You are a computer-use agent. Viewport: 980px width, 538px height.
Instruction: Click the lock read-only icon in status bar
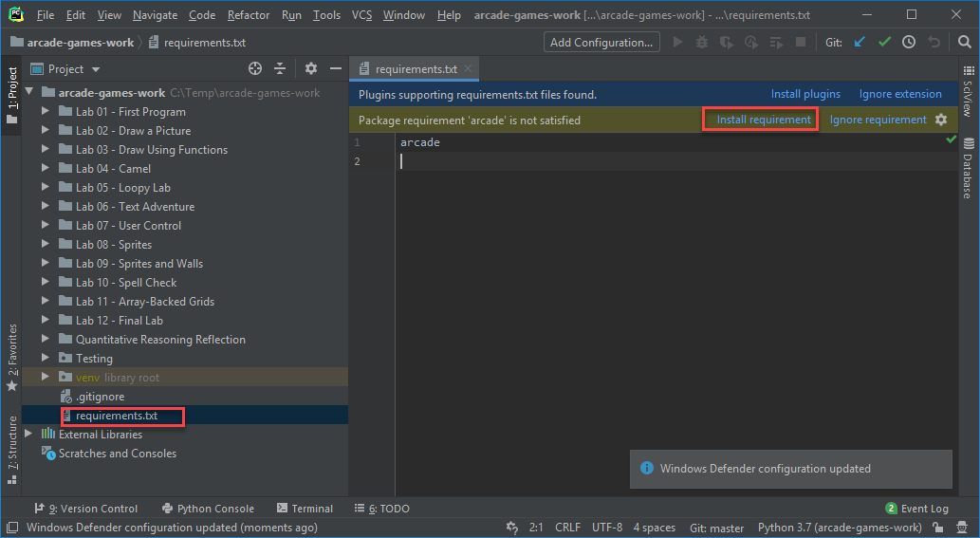pyautogui.click(x=938, y=528)
